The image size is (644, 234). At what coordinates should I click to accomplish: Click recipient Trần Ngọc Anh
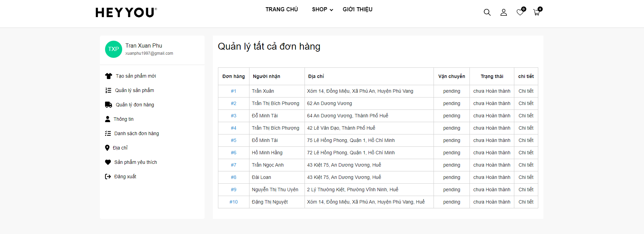[268, 165]
